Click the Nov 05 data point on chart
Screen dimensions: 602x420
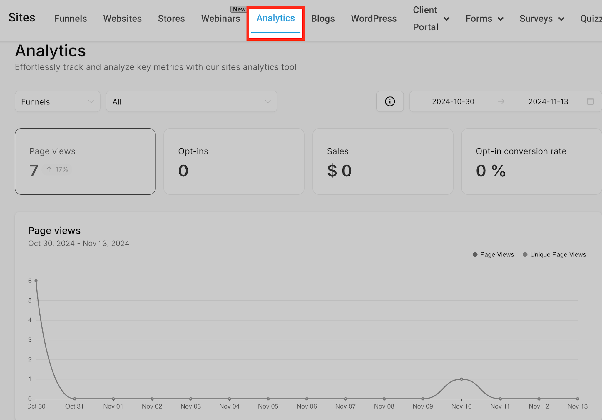(x=268, y=399)
